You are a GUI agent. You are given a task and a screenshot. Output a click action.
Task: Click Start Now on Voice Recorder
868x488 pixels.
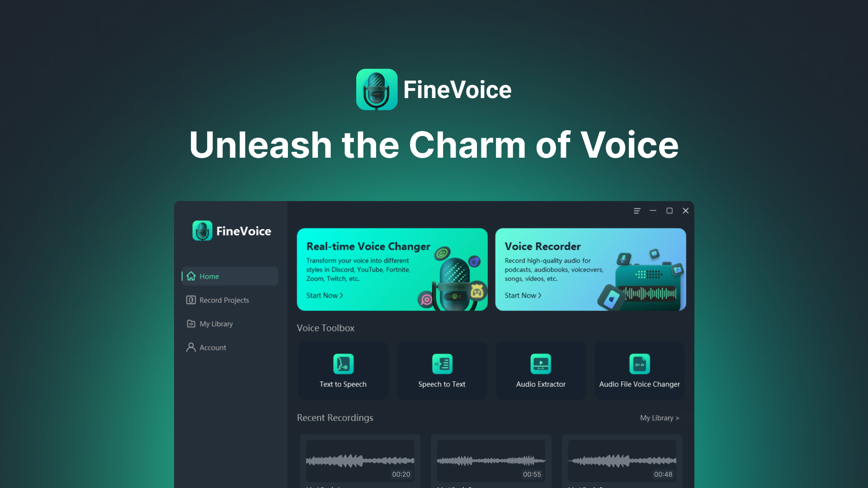click(x=522, y=295)
